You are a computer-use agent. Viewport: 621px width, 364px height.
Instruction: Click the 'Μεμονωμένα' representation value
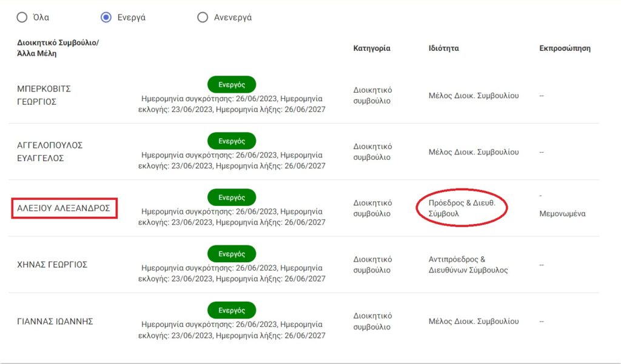pos(562,214)
